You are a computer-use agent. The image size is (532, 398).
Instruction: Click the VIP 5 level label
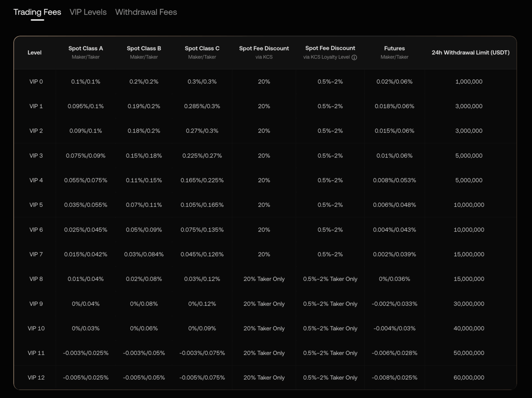[36, 205]
